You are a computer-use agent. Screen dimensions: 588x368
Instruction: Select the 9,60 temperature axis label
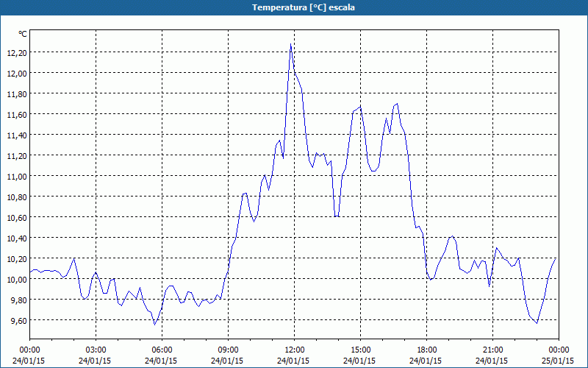[19, 322]
